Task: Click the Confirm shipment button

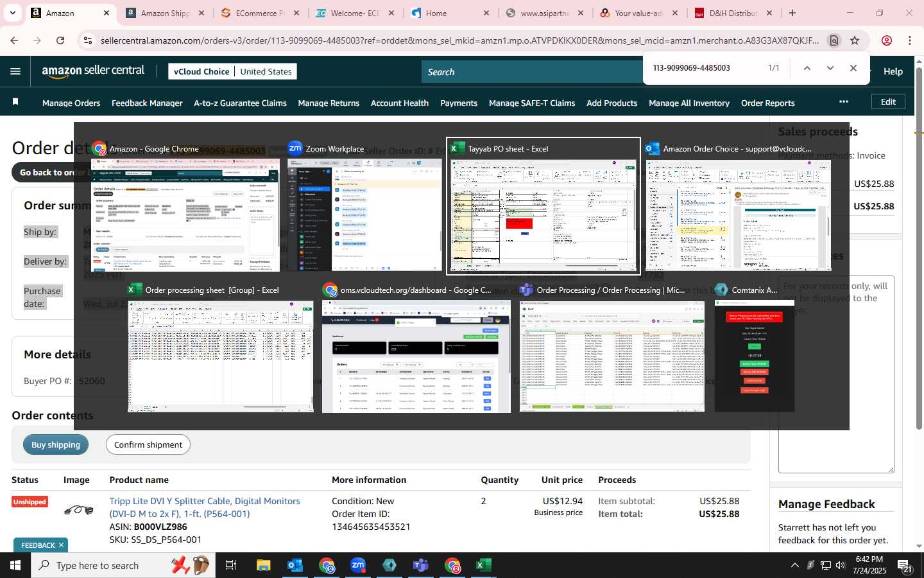Action: (148, 444)
